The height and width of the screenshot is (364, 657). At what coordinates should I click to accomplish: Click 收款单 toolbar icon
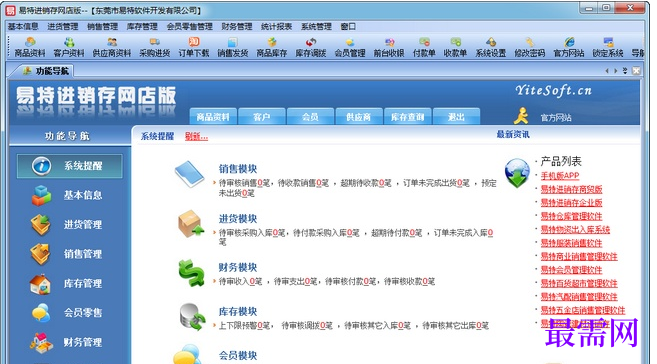[x=455, y=47]
